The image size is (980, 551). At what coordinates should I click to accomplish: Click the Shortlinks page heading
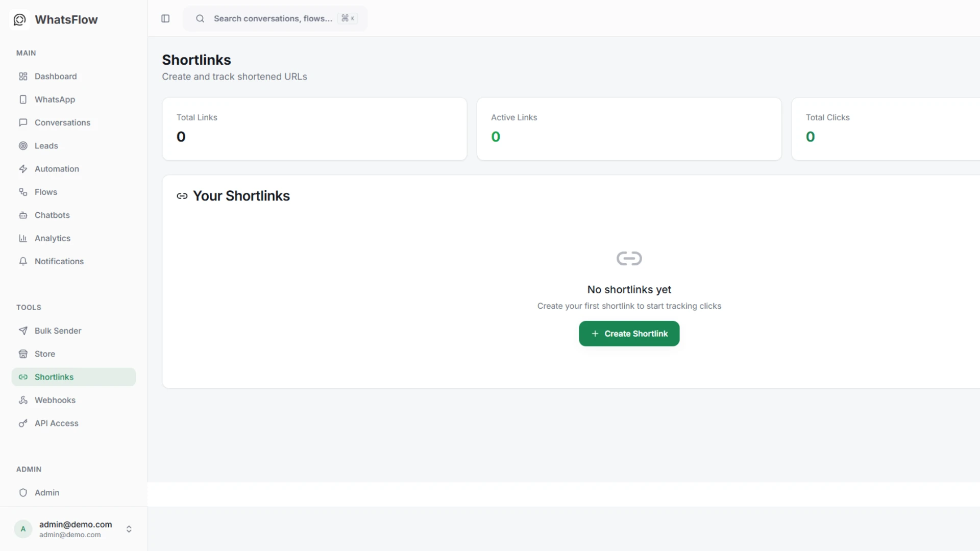197,60
